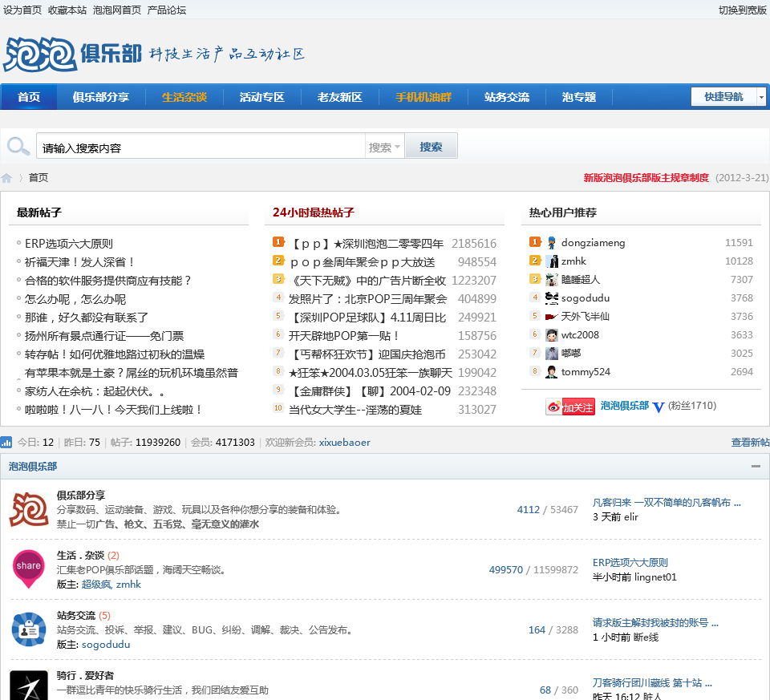Click the blue V verified badge

pyautogui.click(x=659, y=407)
